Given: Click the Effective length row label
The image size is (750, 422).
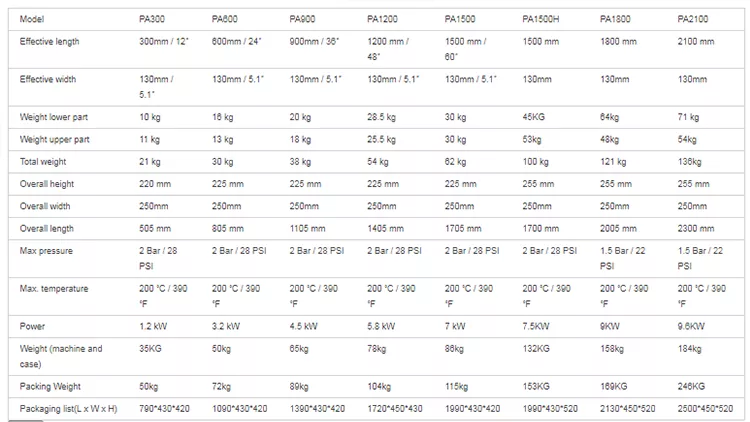Looking at the screenshot, I should point(49,42).
